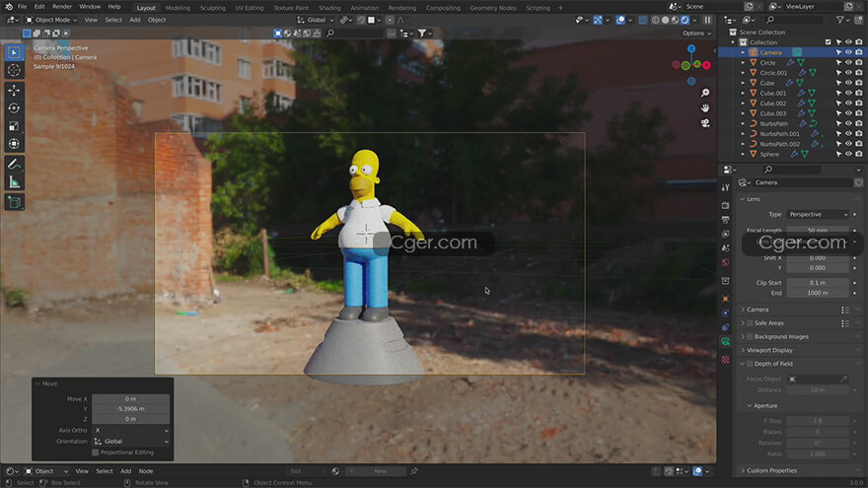Open the Blender logo menu
Viewport: 868px width, 488px height.
8,7
